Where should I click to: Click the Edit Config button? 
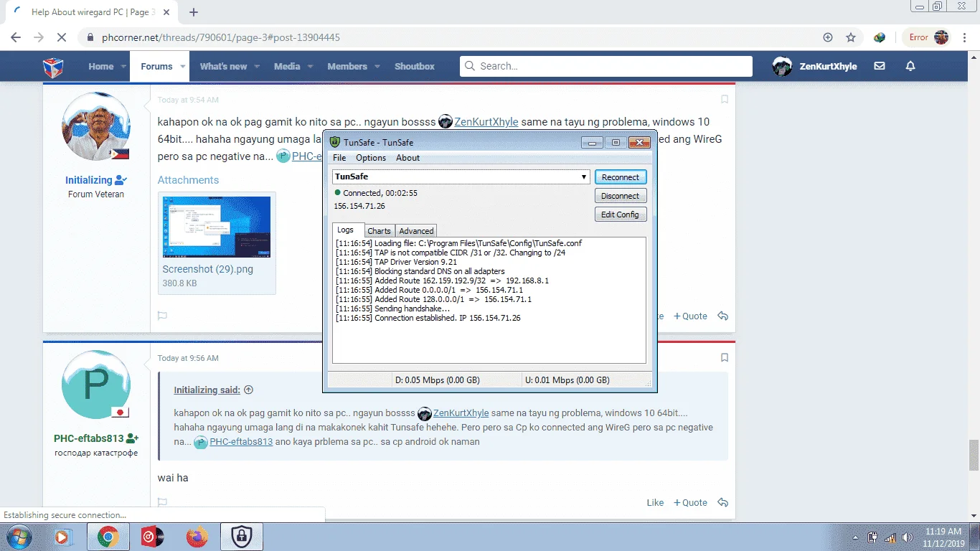pos(621,215)
